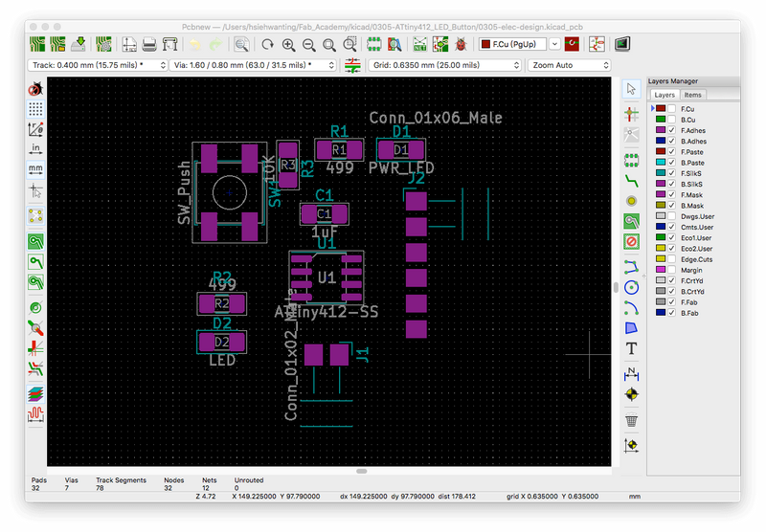Toggle B.Fab layer visibility checkbox
The width and height of the screenshot is (766, 532).
coord(672,313)
